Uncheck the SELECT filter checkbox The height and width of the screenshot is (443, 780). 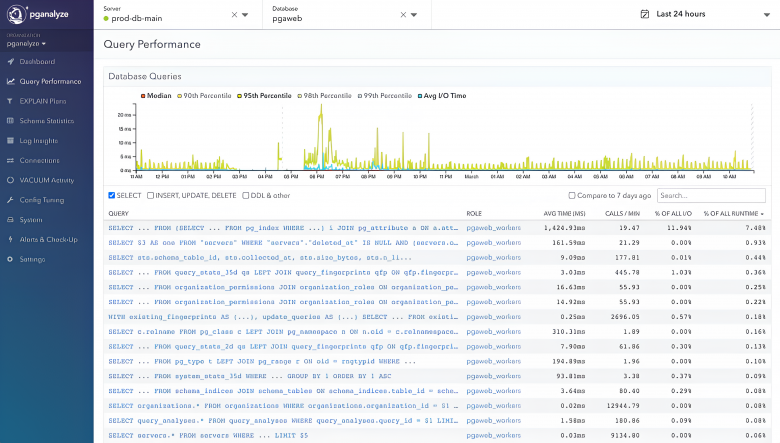[x=112, y=195]
